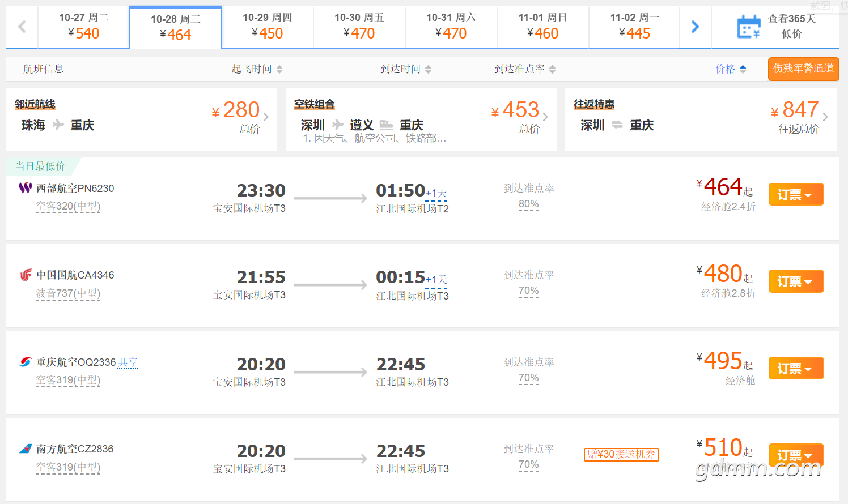848x504 pixels.
Task: Go to earlier dates with left arrow
Action: 22,27
